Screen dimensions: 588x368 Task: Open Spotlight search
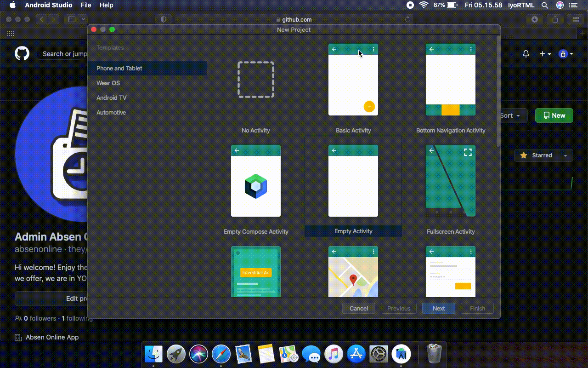(x=545, y=5)
